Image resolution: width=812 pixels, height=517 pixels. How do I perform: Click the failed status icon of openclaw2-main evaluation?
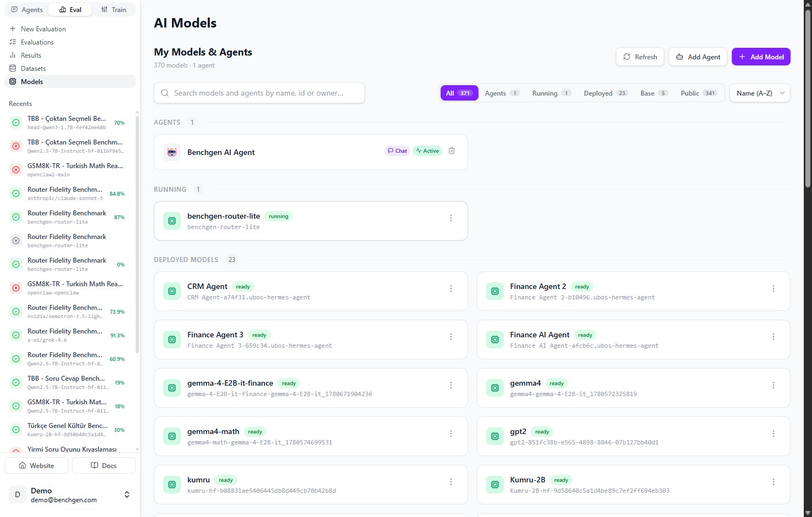tap(16, 170)
